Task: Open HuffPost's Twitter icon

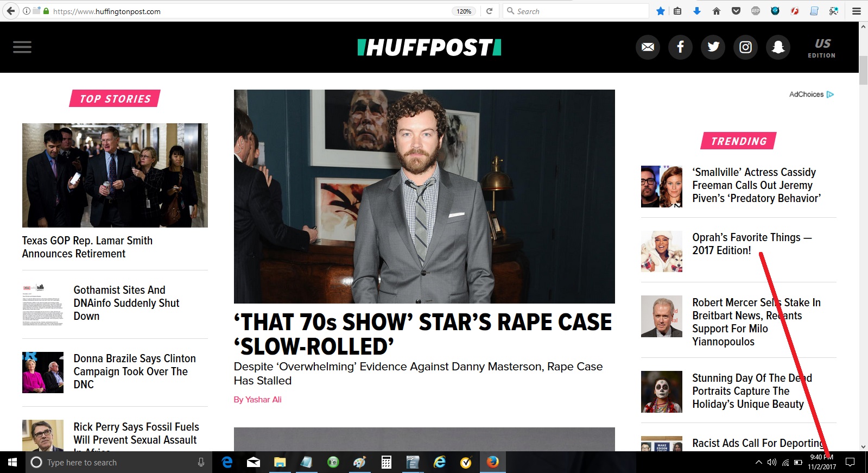Action: pos(713,47)
